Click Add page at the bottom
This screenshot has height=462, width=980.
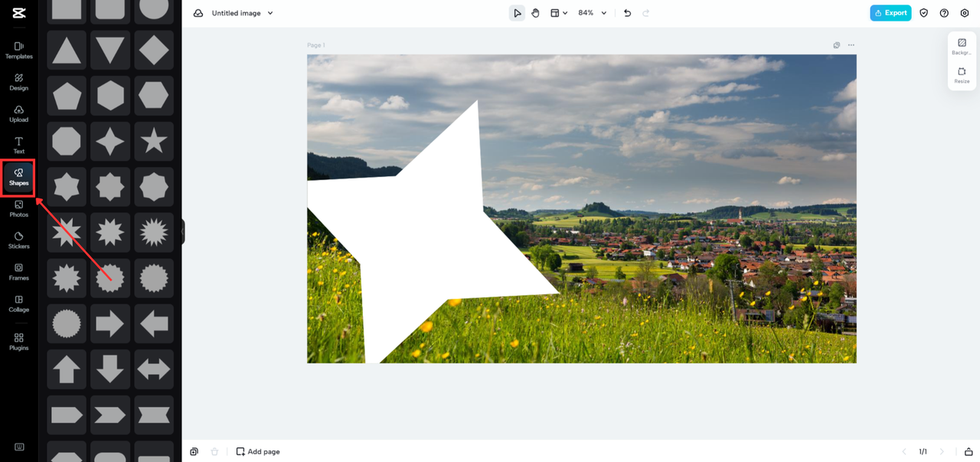coord(258,451)
